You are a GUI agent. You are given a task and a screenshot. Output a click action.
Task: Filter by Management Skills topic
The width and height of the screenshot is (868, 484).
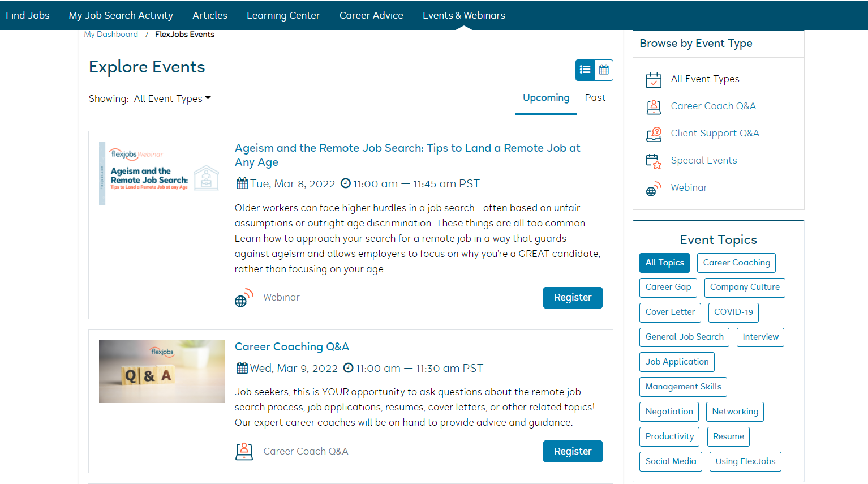[684, 387]
